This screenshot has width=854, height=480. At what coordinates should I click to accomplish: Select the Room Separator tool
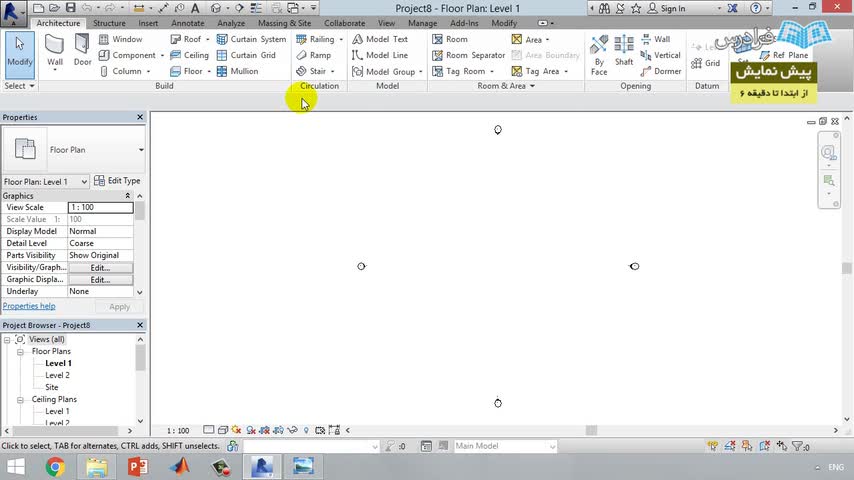tap(468, 55)
